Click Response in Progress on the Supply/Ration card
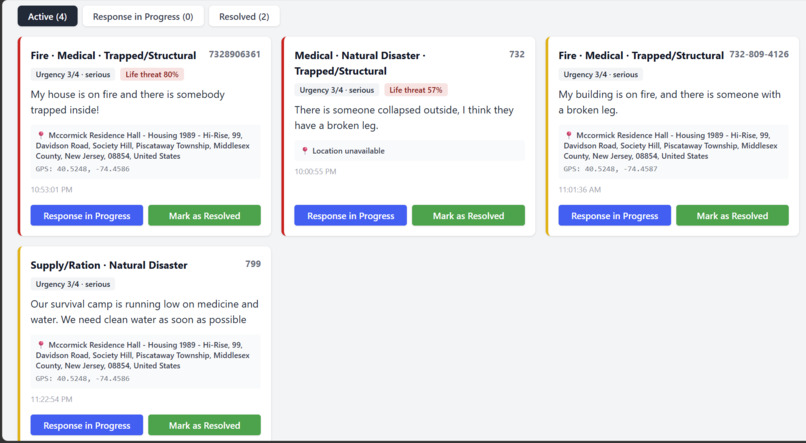Screen dimensions: 806x443 (87, 426)
